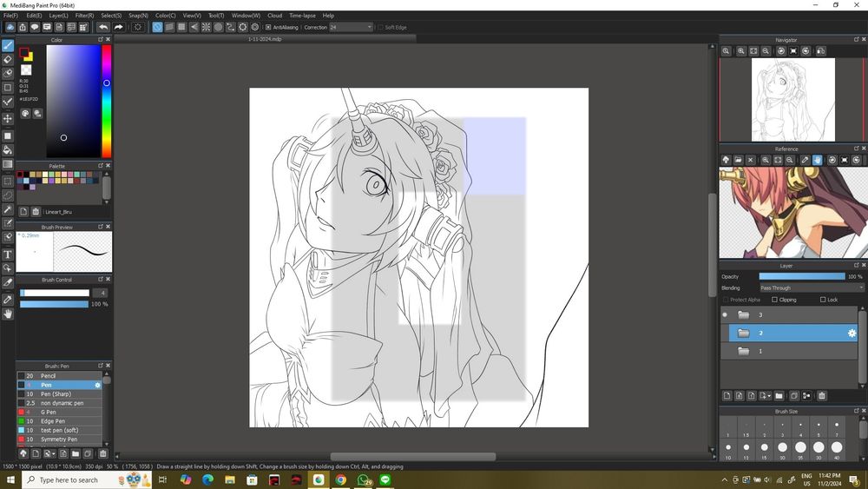
Task: Select the Magic Wand tool
Action: 8,209
